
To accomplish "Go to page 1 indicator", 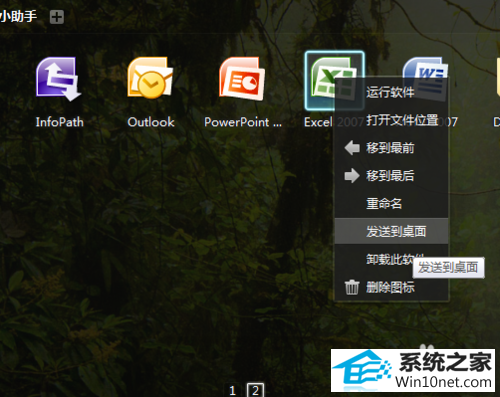I will pos(232,390).
